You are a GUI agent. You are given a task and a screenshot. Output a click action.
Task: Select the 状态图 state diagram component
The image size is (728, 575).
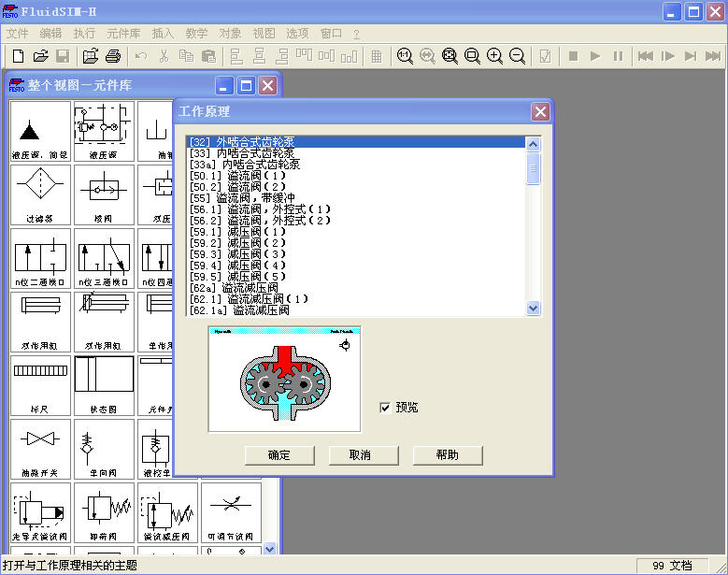tap(104, 386)
